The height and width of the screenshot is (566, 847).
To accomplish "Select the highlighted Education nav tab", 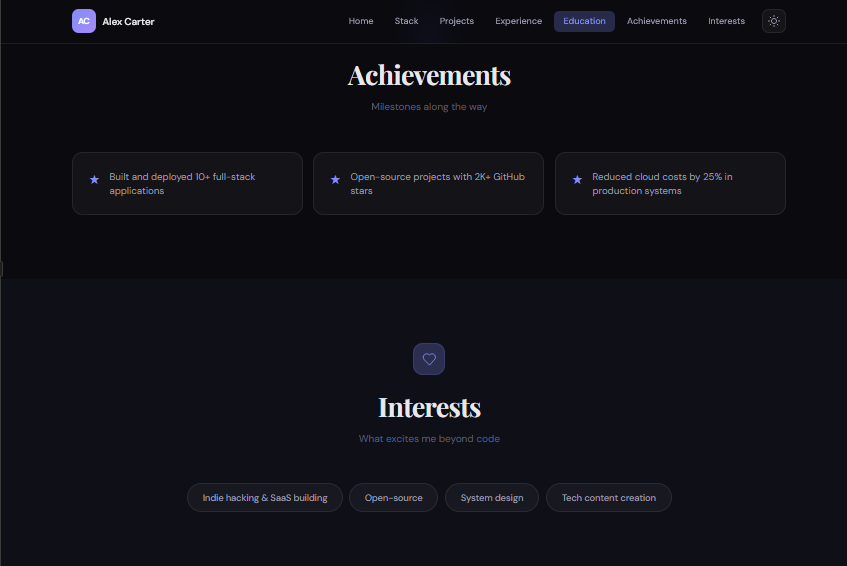I will click(x=584, y=21).
